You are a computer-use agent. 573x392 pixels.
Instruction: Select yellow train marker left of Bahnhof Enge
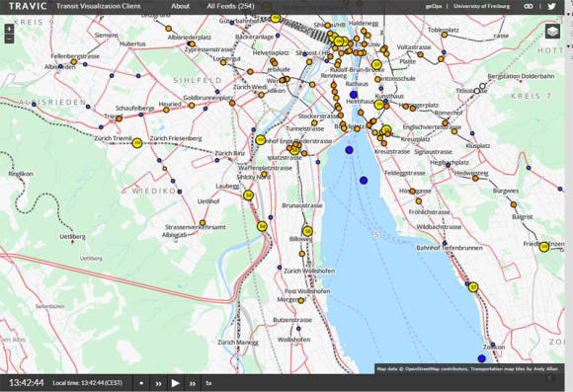coord(260,140)
